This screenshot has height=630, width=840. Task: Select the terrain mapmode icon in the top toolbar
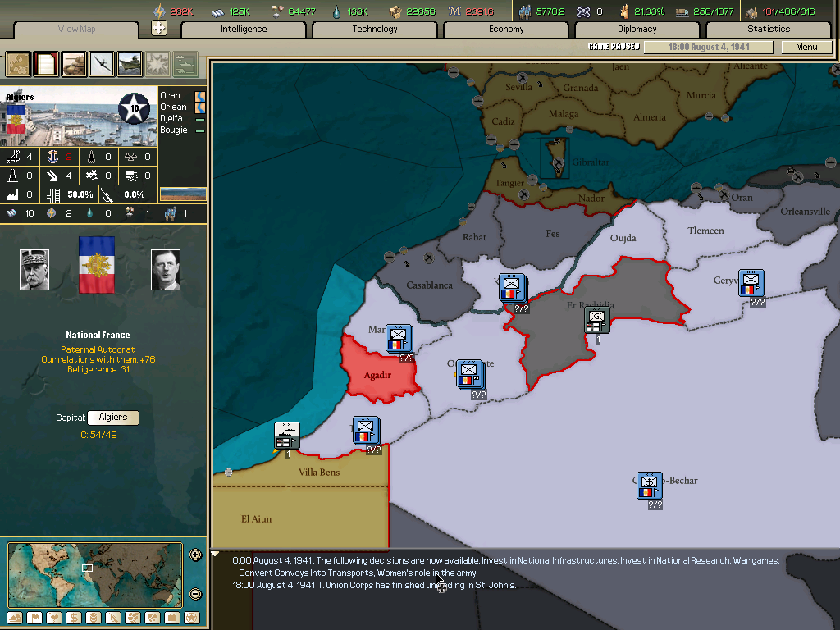click(x=17, y=64)
